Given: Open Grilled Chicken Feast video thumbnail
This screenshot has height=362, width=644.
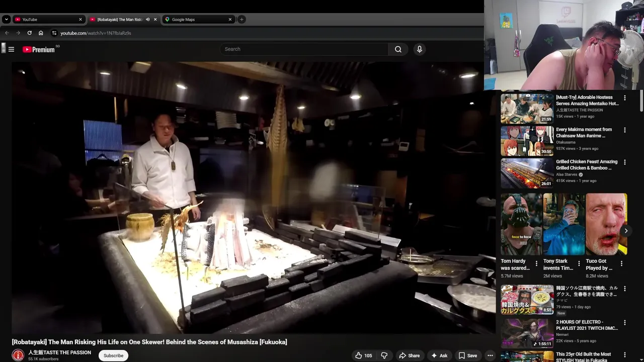Looking at the screenshot, I should (527, 172).
